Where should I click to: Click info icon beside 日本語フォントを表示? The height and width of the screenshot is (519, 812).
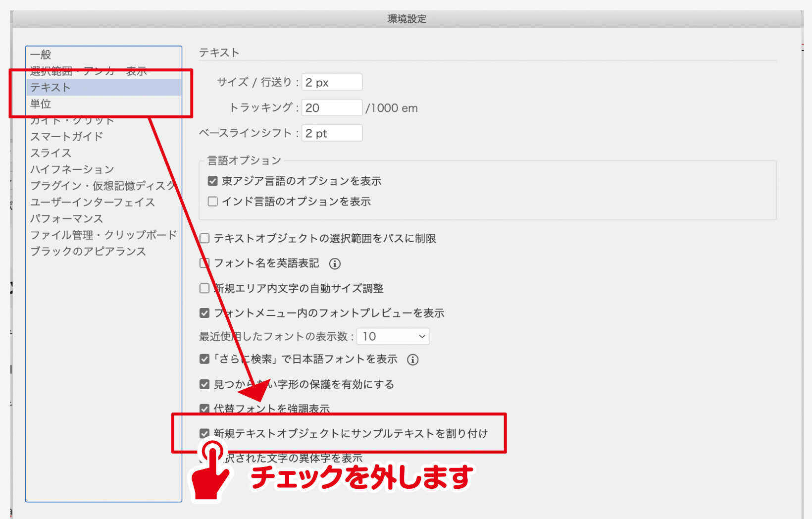(x=413, y=360)
